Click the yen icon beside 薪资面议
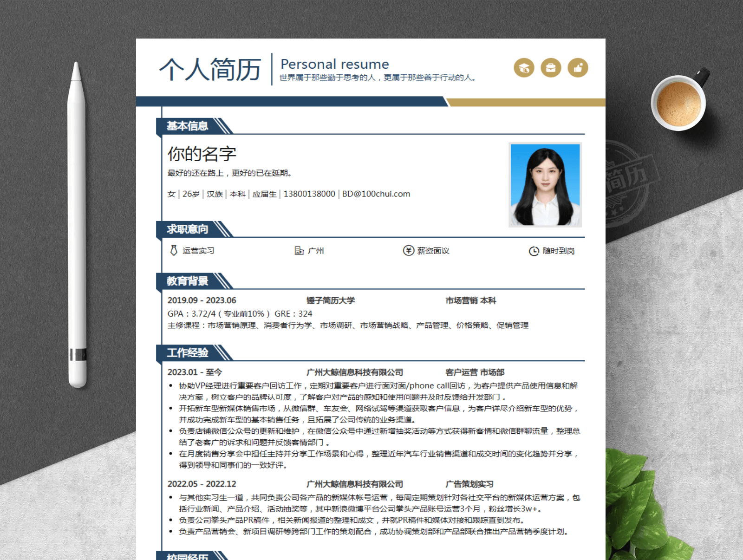This screenshot has height=560, width=743. tap(408, 251)
